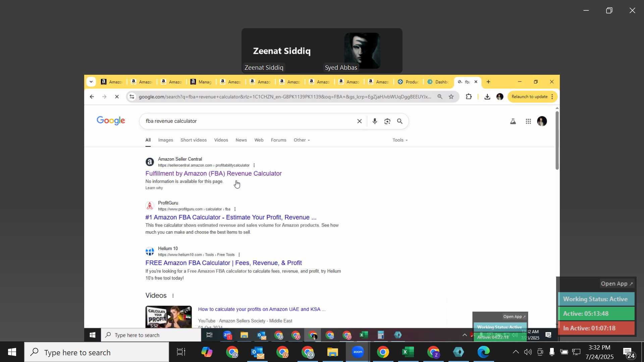644x362 pixels.
Task: Click Windows search box Type here to search
Action: click(x=97, y=352)
